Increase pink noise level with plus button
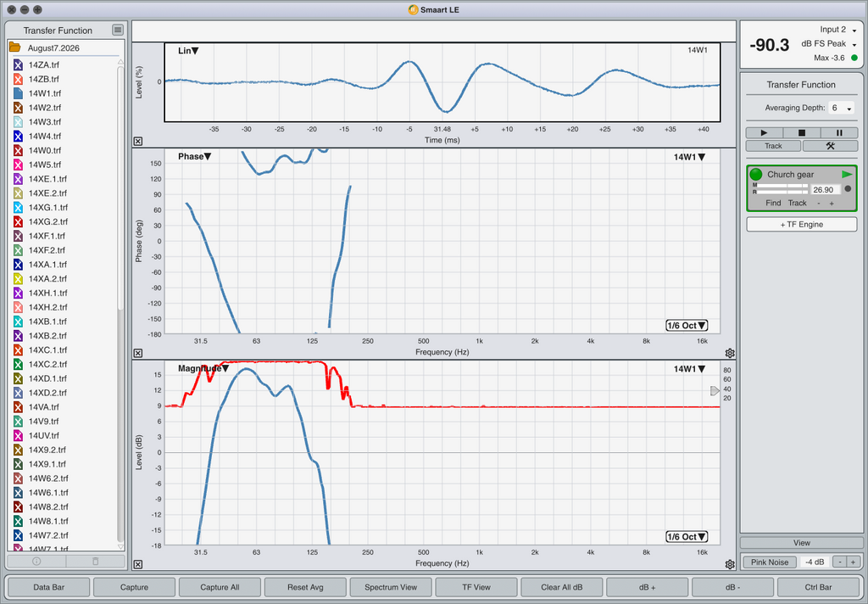The image size is (868, 604). pos(853,562)
